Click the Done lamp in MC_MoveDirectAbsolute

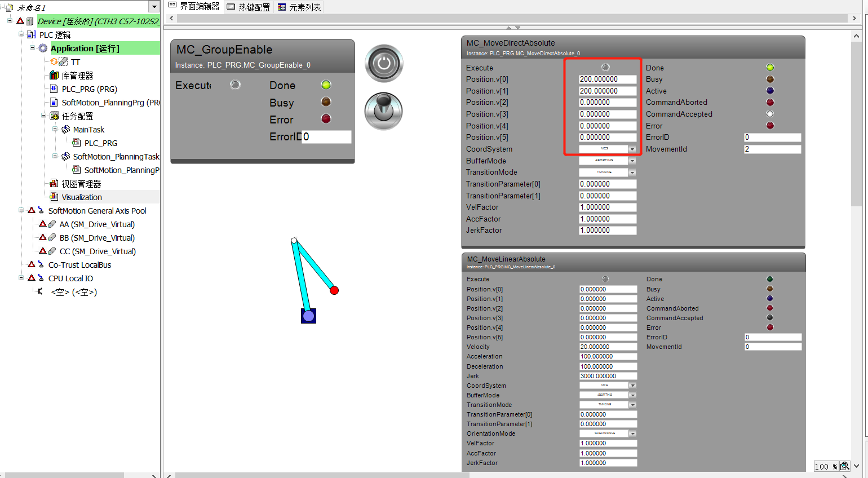pos(770,68)
